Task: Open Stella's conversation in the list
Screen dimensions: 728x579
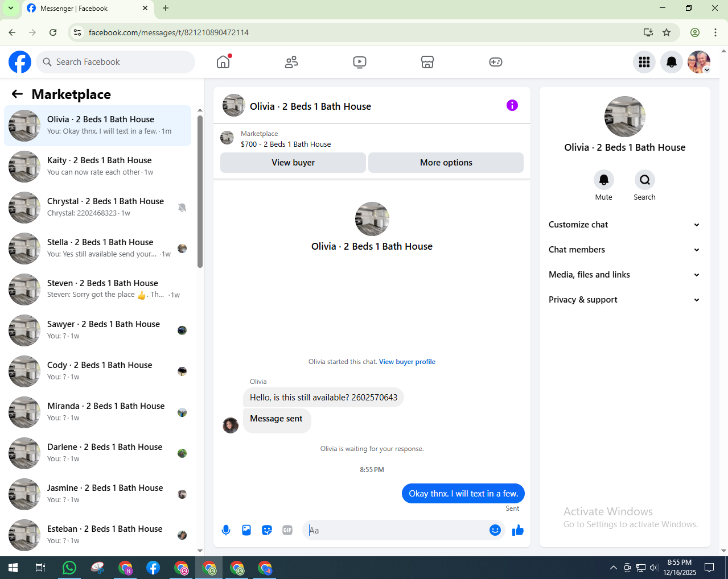Action: [98, 249]
